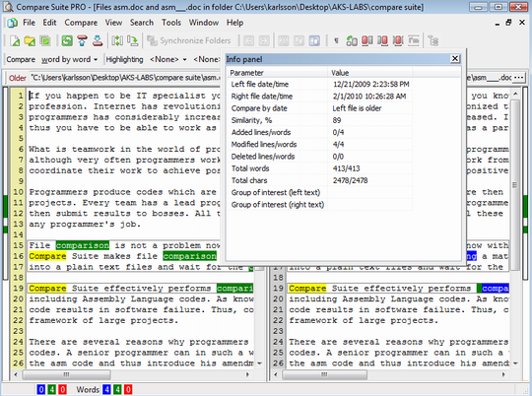Click the green '4' words counter
The width and height of the screenshot is (532, 396).
coord(117,389)
